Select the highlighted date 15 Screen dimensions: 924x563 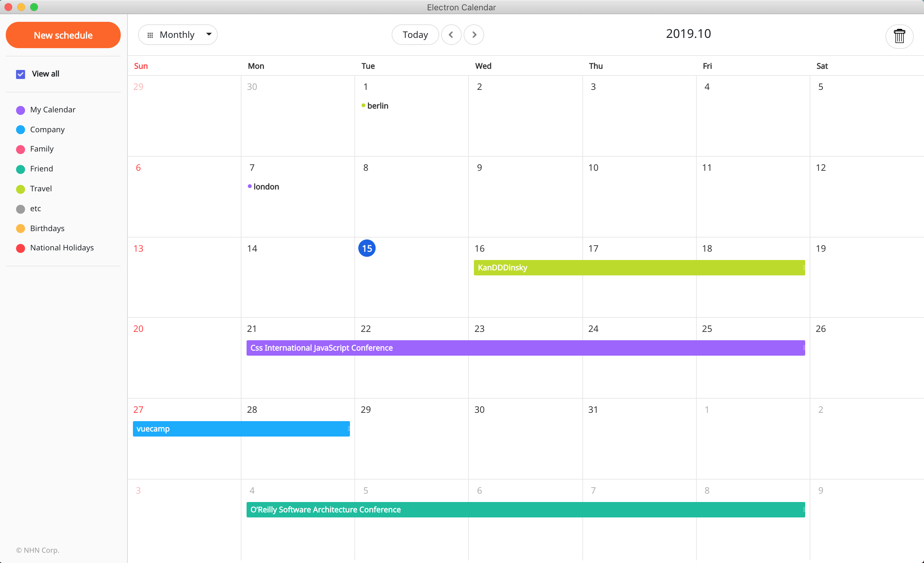(x=367, y=248)
